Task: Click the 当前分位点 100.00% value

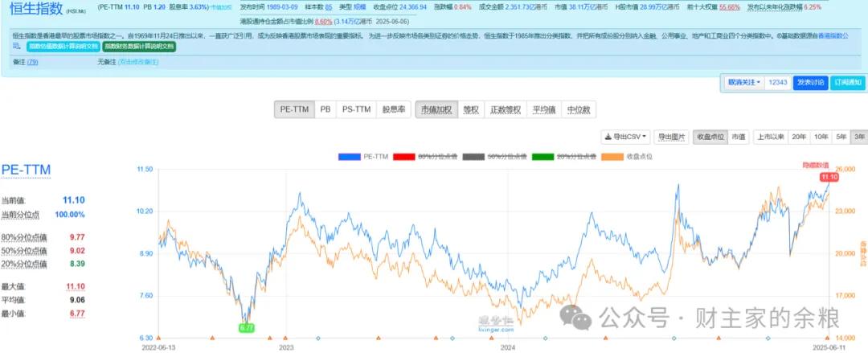Action: click(70, 215)
